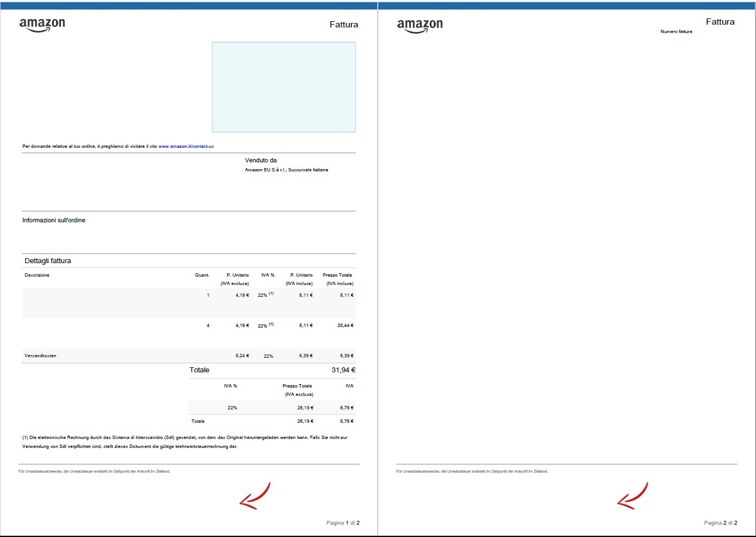Click the 'Informazioni sull'ordine' heading
Image resolution: width=756 pixels, height=537 pixels.
point(54,220)
